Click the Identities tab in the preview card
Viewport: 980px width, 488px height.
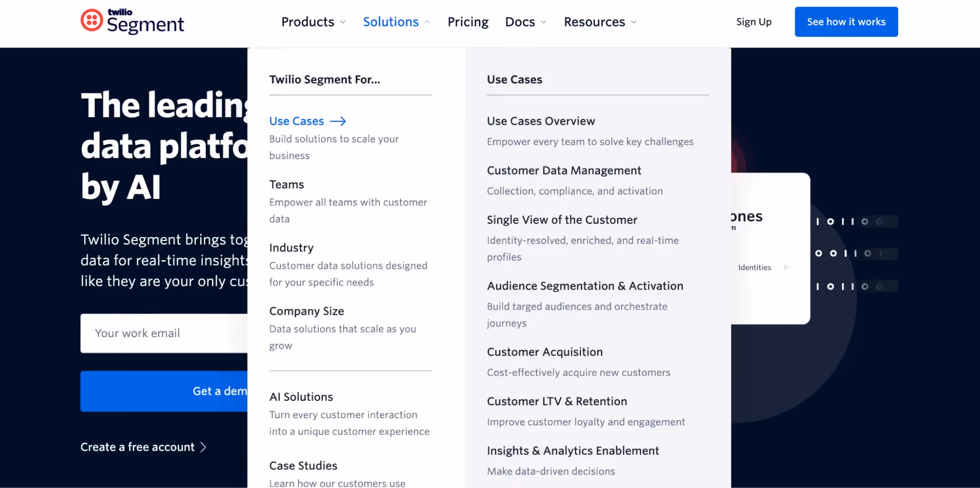click(754, 268)
